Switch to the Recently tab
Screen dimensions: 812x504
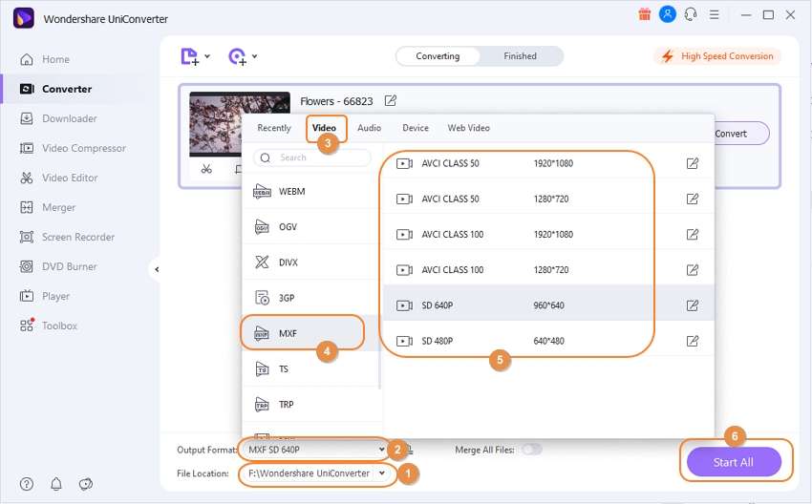pyautogui.click(x=274, y=128)
